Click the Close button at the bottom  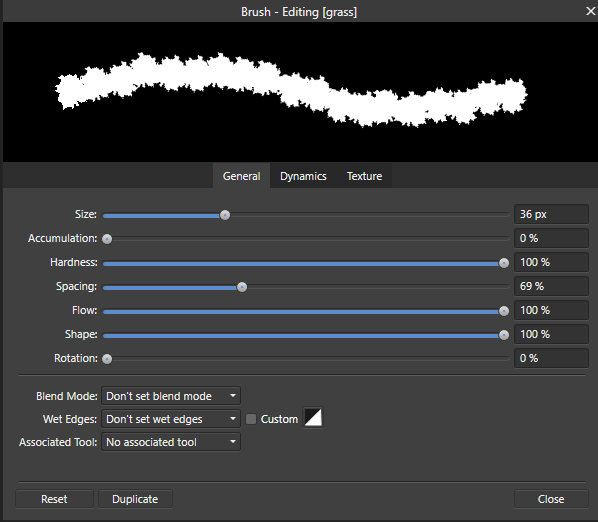pos(551,499)
